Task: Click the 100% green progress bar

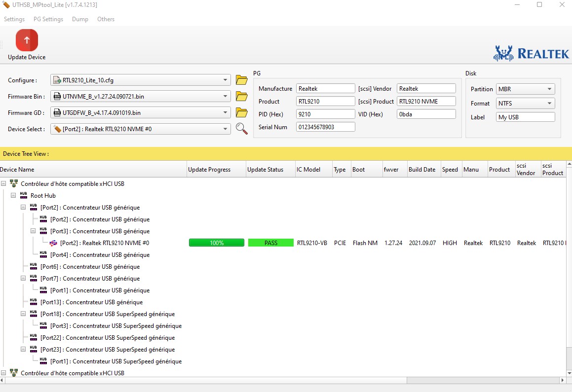Action: (x=217, y=243)
